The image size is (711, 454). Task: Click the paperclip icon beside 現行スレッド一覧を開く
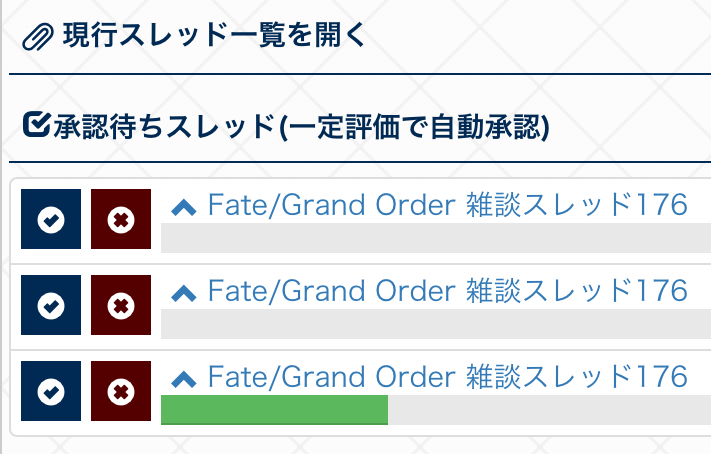[36, 39]
